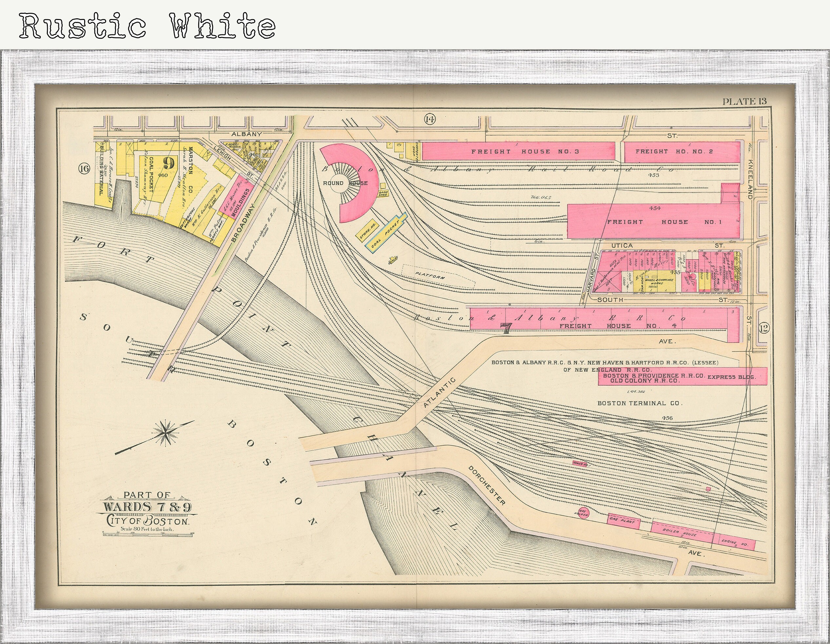Viewport: 830px width, 644px height.
Task: Click block number 453
Action: click(x=654, y=175)
